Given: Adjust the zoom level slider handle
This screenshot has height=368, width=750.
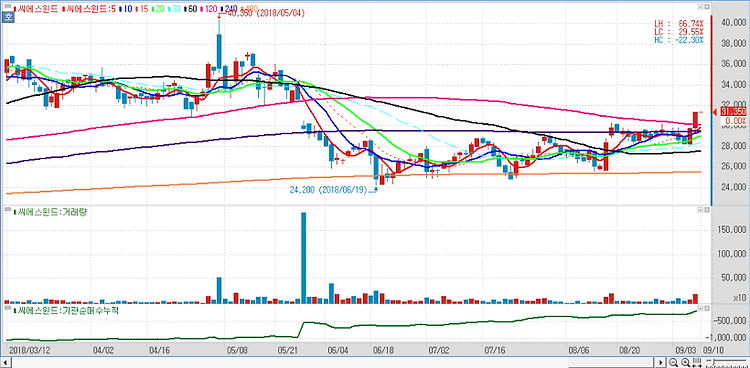Looking at the screenshot, I should [x=714, y=362].
